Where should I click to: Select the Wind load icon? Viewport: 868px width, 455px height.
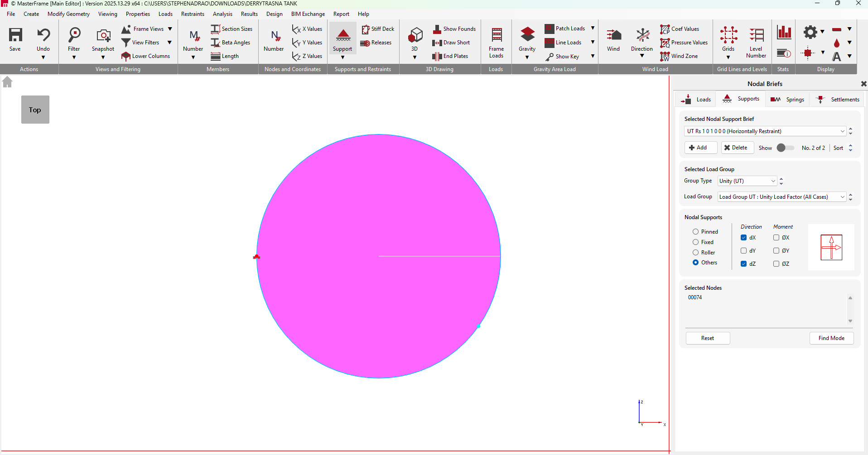click(x=613, y=35)
